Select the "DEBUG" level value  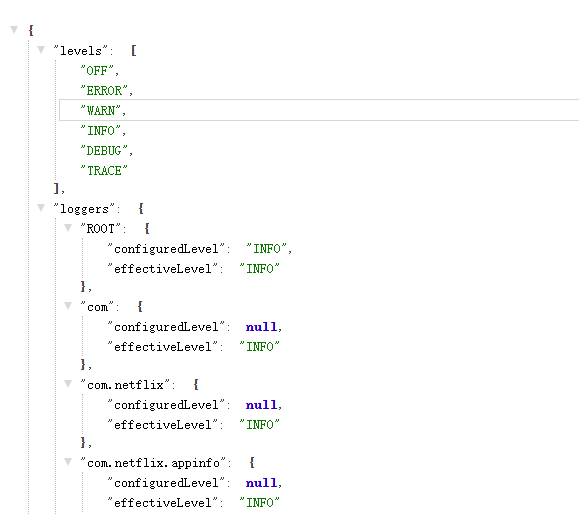pos(104,151)
